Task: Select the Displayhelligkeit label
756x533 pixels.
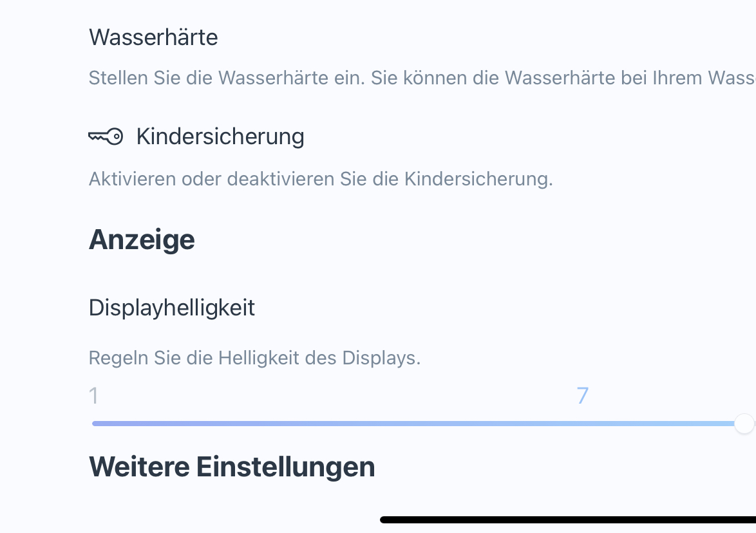Action: pyautogui.click(x=172, y=308)
